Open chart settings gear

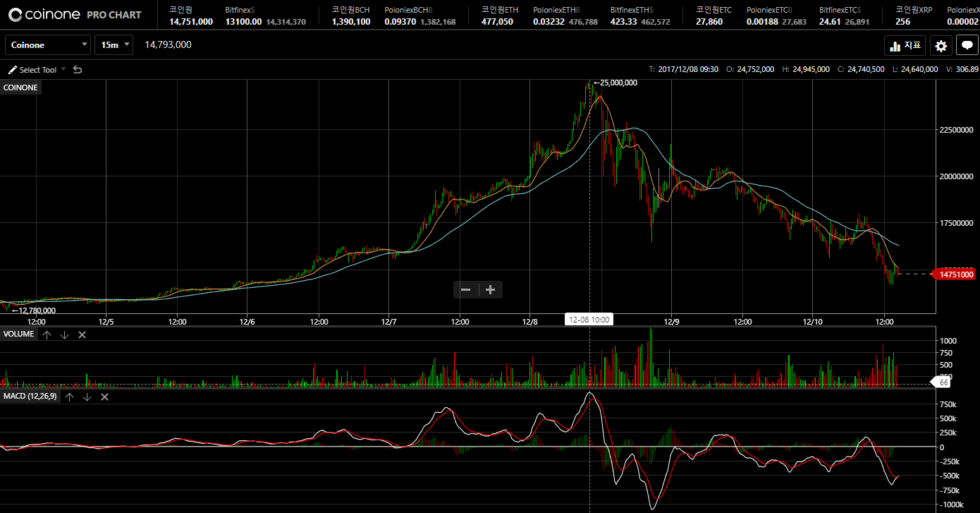tap(941, 46)
